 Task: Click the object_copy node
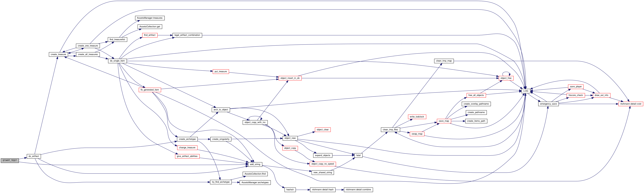(290, 148)
